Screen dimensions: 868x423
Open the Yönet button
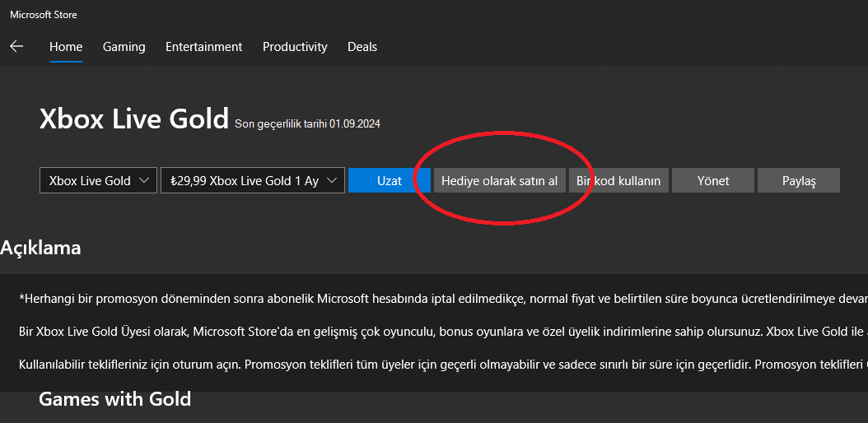pos(713,180)
